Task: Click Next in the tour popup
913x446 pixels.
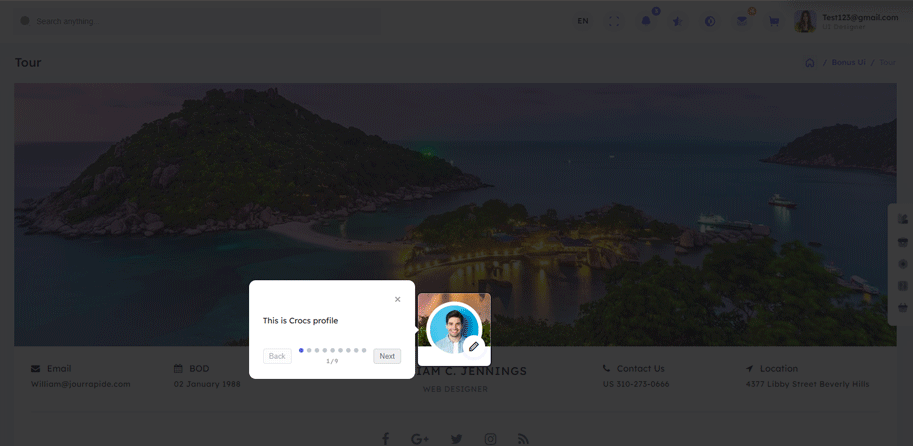Action: 387,356
